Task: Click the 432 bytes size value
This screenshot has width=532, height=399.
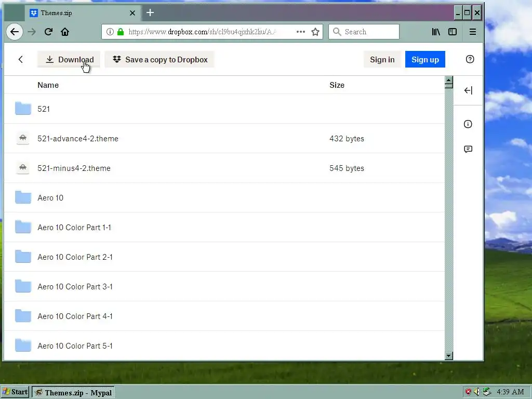Action: (347, 138)
